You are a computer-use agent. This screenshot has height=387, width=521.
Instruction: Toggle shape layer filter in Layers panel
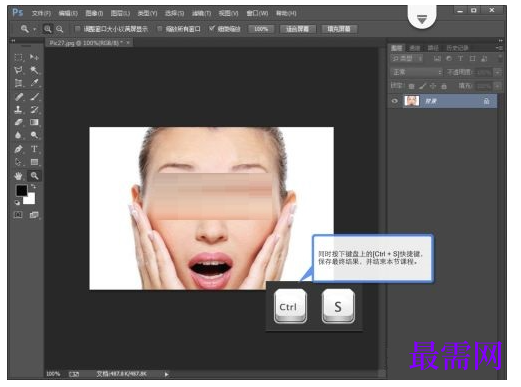[x=472, y=59]
